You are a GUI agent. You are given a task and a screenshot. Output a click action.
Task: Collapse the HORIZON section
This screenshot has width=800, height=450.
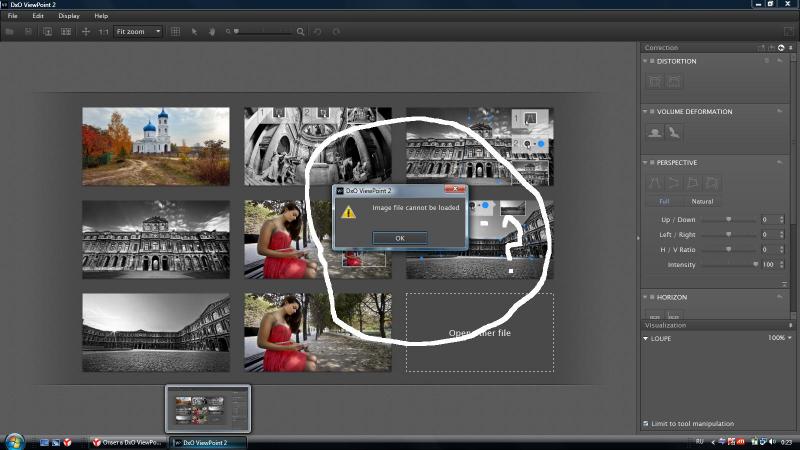tap(645, 297)
